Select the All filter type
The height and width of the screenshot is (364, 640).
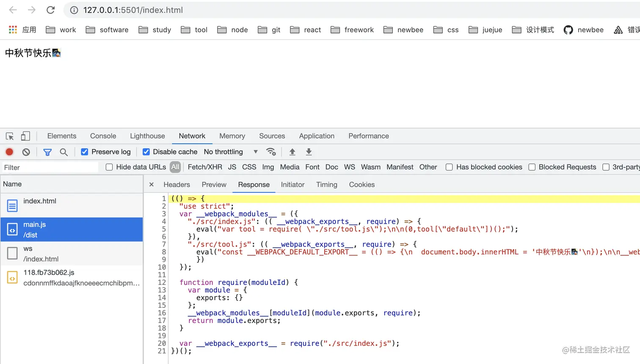(175, 167)
